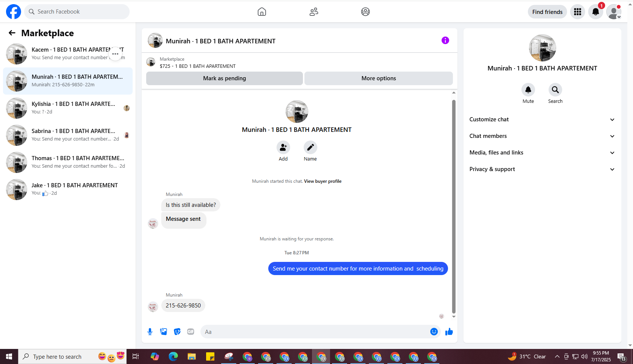Open the $725 marketplace listing link

point(197,66)
